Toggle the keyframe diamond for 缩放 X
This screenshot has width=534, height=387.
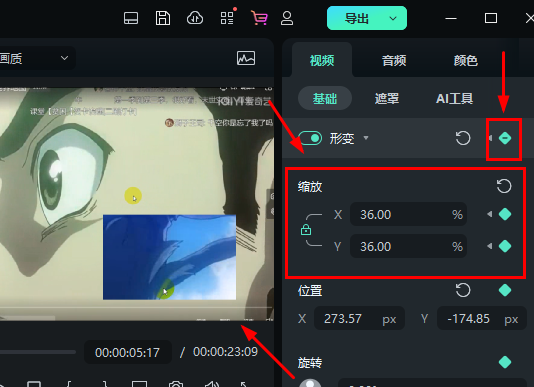click(505, 214)
